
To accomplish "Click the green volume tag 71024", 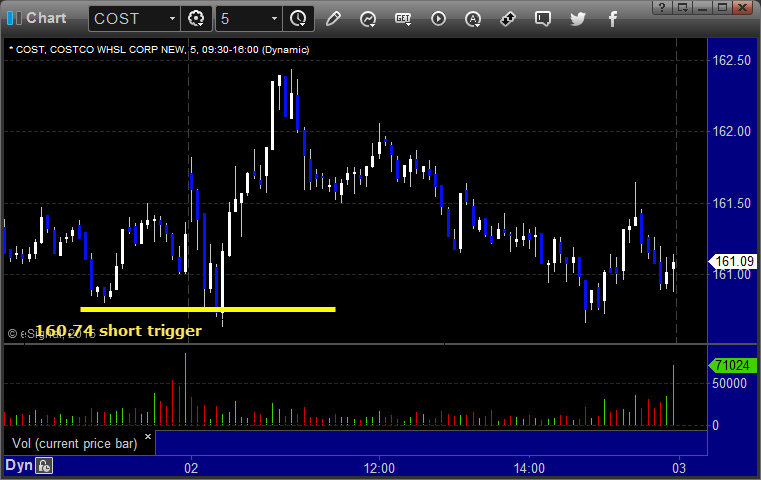I will coord(733,365).
